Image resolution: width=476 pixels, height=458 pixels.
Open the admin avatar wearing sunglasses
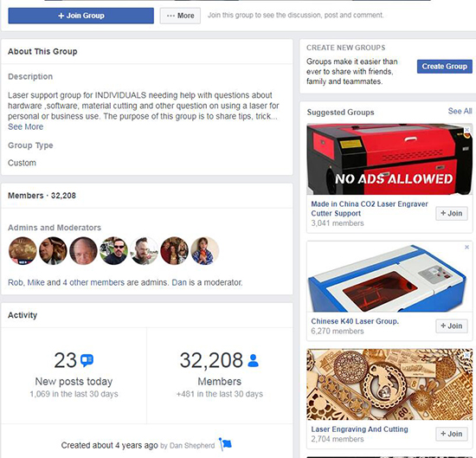114,251
